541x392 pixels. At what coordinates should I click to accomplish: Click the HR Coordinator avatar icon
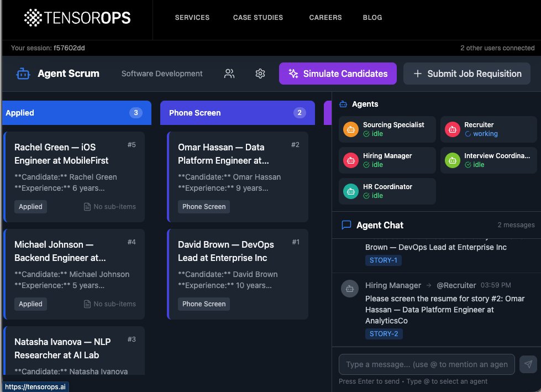click(350, 191)
